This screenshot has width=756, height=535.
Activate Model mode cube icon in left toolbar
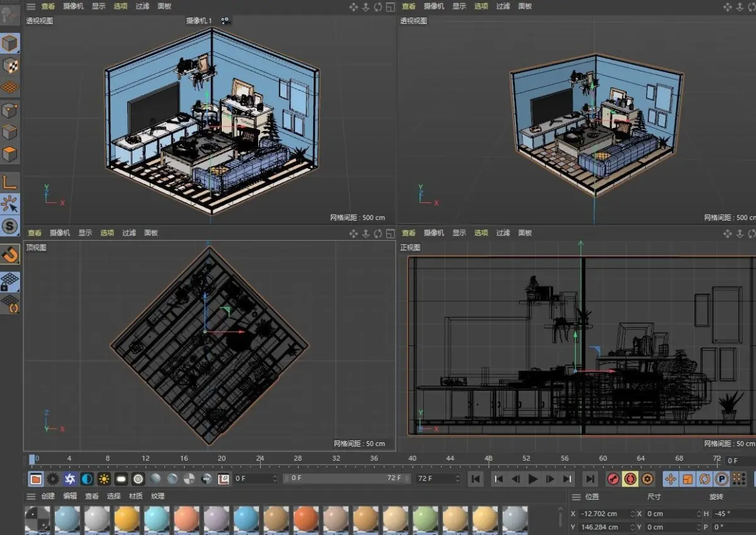tap(10, 43)
